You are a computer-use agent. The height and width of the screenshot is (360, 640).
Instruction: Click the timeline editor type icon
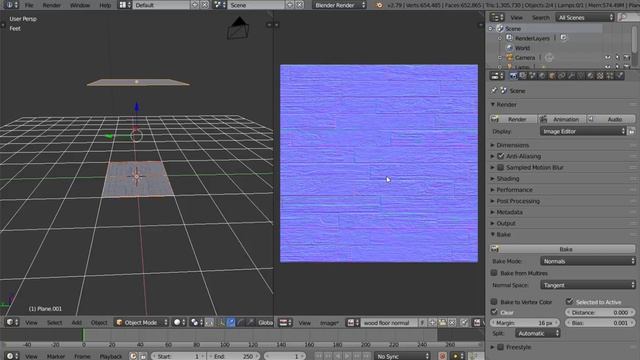pyautogui.click(x=12, y=356)
